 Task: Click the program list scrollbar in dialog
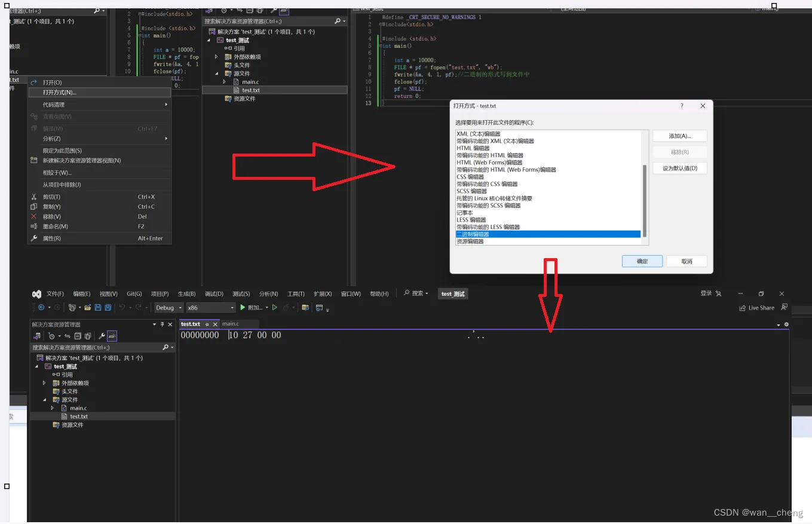tap(645, 201)
